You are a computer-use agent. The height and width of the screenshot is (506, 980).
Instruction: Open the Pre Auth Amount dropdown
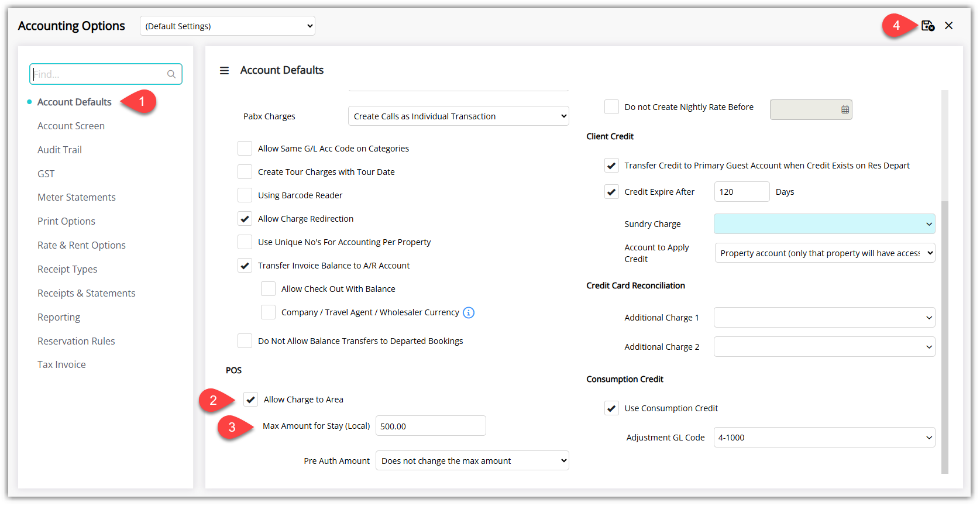(472, 460)
